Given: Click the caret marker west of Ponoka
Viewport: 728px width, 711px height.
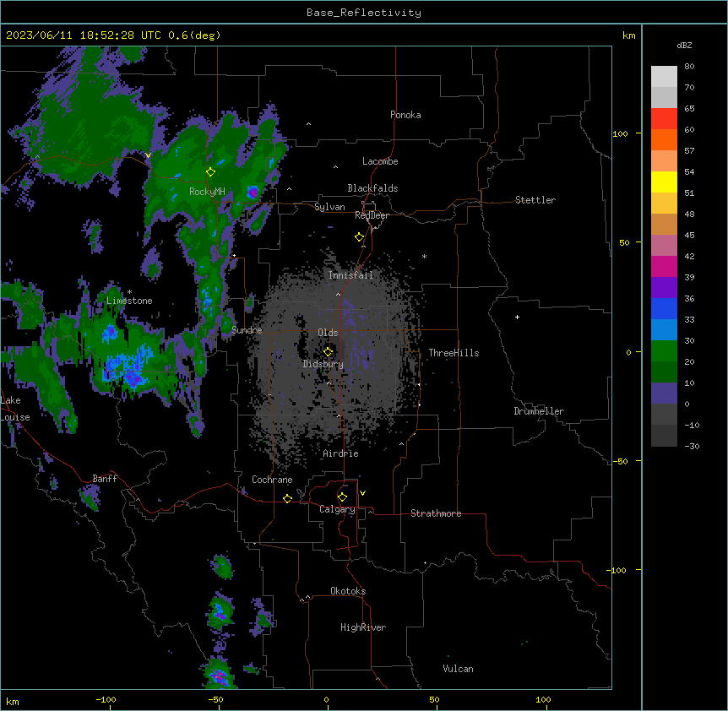Looking at the screenshot, I should click(x=308, y=124).
